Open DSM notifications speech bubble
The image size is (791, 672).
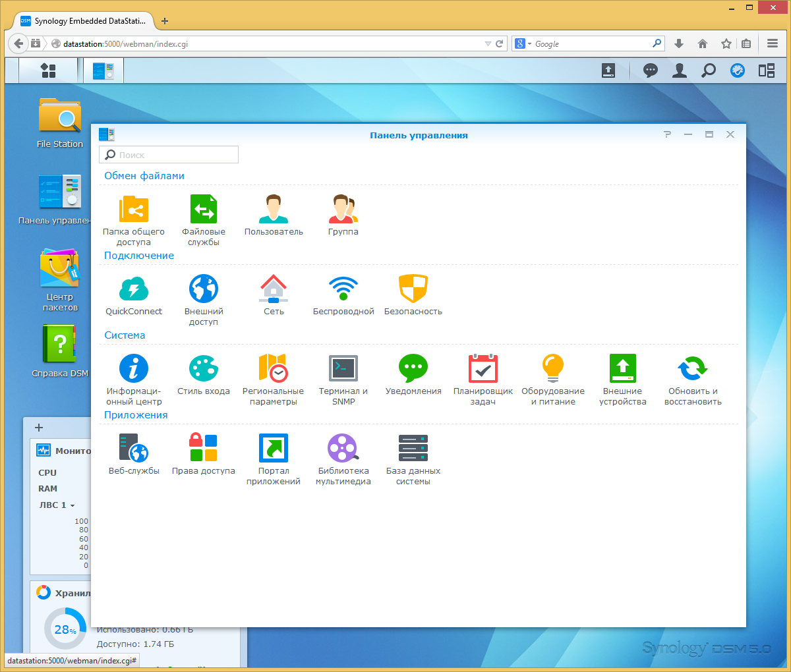click(x=651, y=70)
